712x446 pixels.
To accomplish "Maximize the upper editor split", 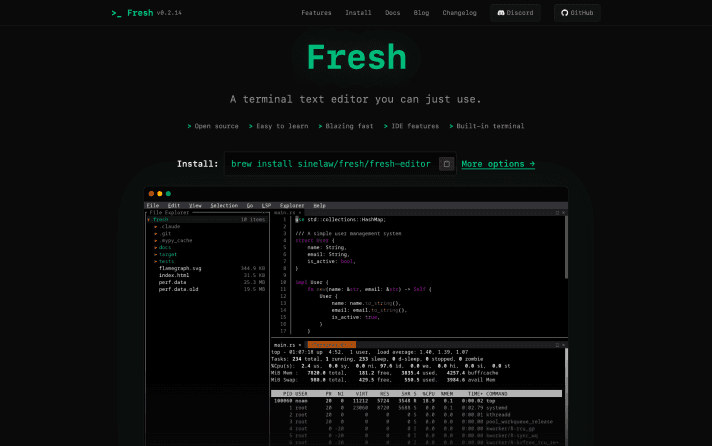I will tap(557, 213).
